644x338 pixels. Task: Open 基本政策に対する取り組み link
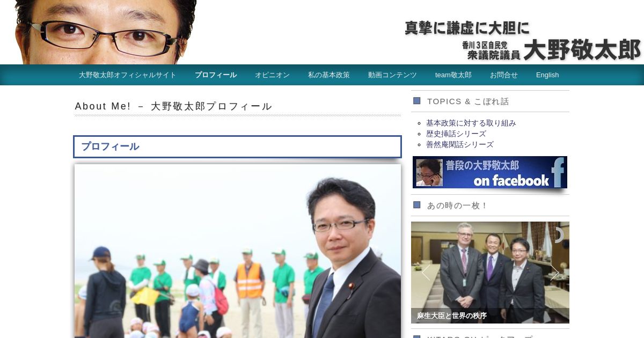click(471, 123)
